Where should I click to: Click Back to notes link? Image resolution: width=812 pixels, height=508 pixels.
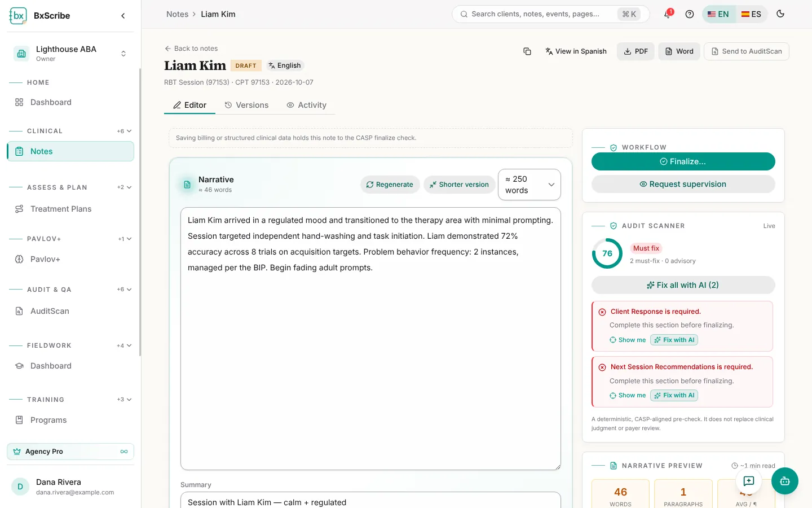[x=191, y=49]
